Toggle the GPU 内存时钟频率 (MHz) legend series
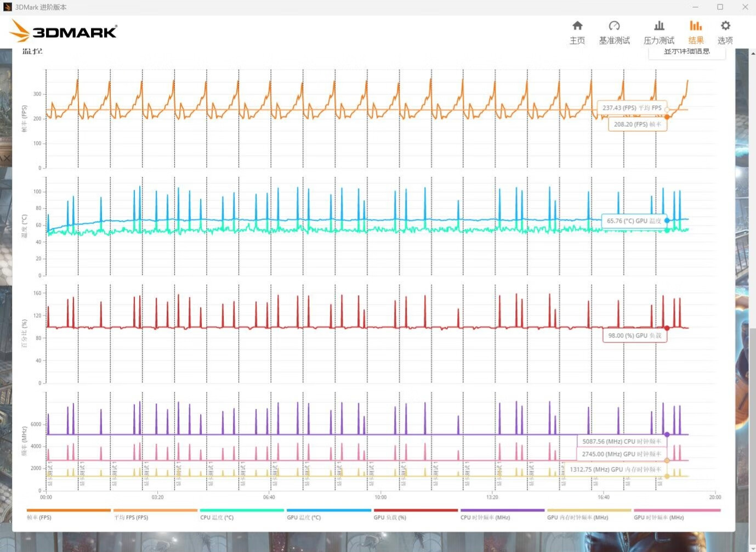 click(589, 514)
